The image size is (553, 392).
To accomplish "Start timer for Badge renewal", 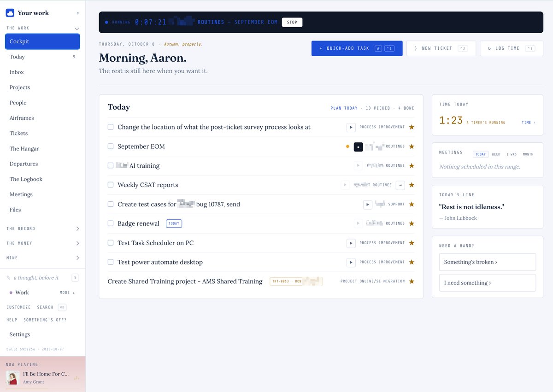I will coord(358,223).
